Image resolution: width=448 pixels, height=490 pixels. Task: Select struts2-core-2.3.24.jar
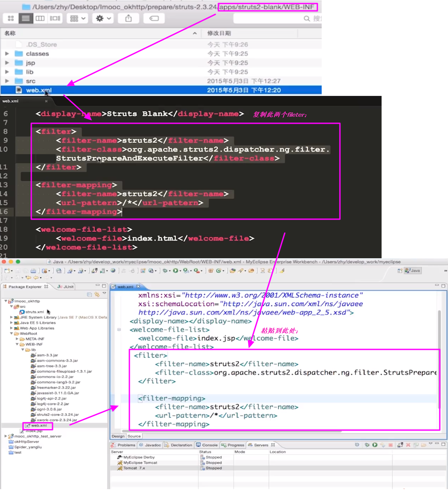point(55,414)
